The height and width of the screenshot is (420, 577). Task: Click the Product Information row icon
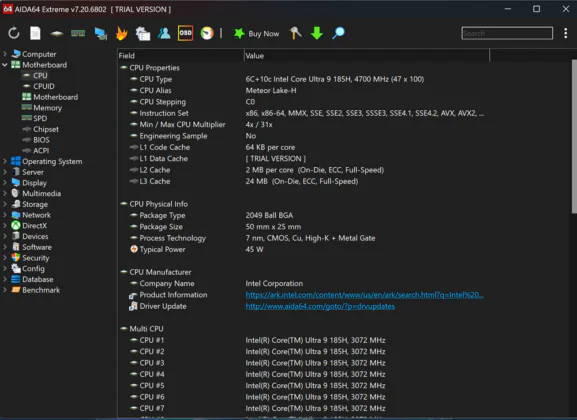pyautogui.click(x=133, y=295)
